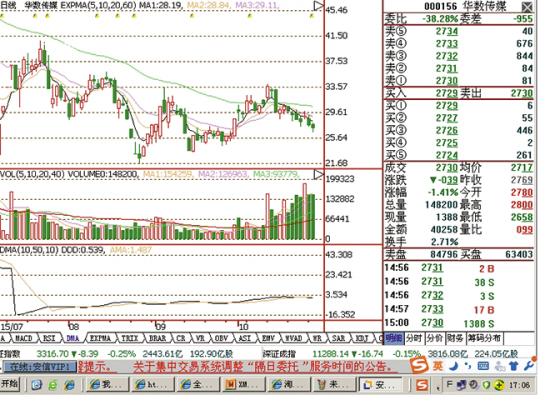Open Sogou wrench settings icon
The width and height of the screenshot is (550, 412).
tap(529, 365)
